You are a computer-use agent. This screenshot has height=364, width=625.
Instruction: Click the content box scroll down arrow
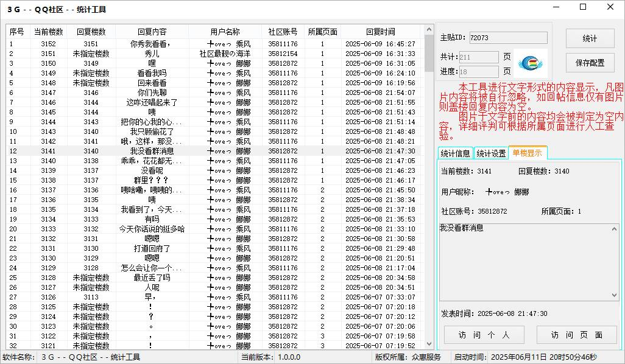(x=614, y=295)
